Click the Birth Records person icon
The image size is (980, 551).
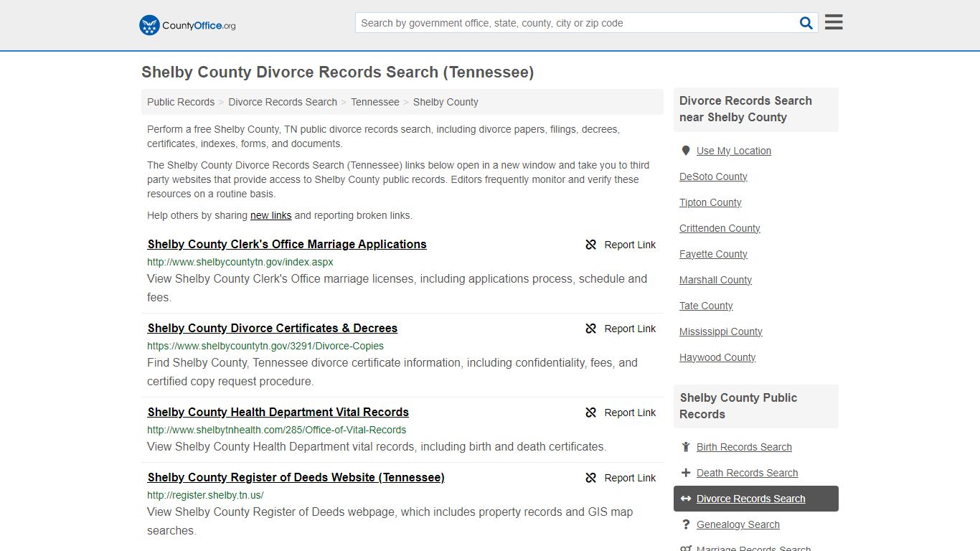(x=686, y=447)
